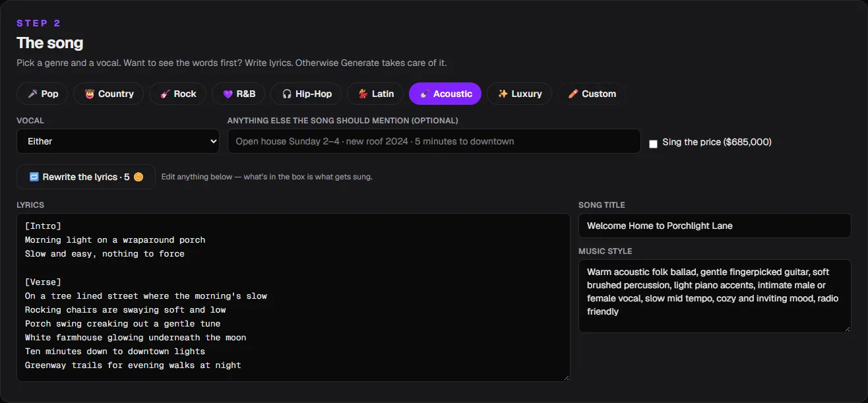Click the Luxury genre button
868x403 pixels.
coord(520,94)
